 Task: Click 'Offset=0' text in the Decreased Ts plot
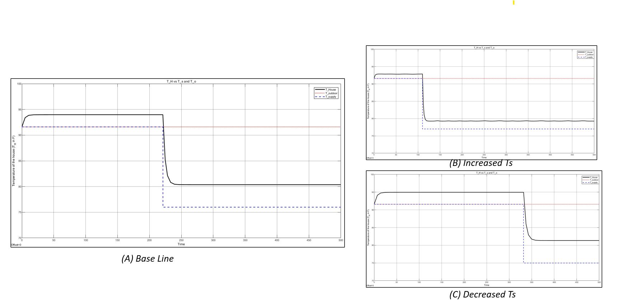pyautogui.click(x=370, y=286)
